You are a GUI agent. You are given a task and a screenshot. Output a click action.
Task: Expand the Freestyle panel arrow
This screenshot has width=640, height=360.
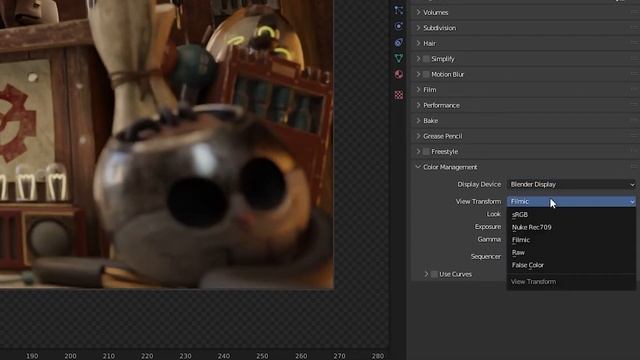tap(418, 151)
